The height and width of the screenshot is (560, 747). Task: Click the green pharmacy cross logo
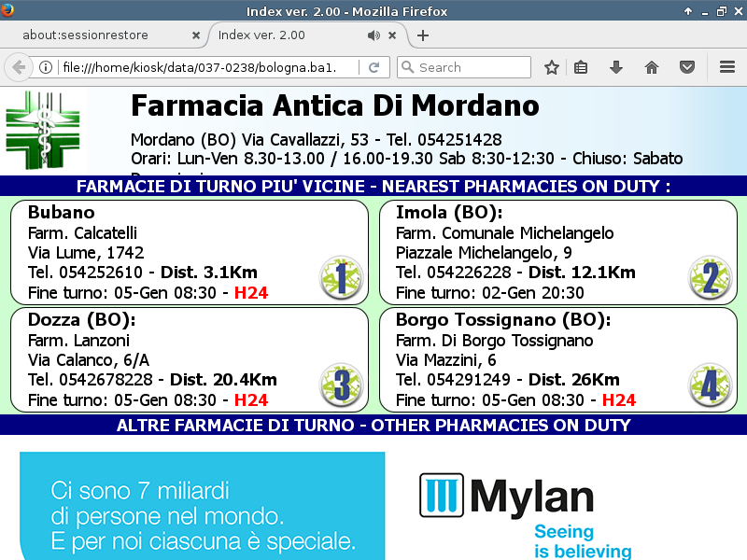pyautogui.click(x=44, y=130)
